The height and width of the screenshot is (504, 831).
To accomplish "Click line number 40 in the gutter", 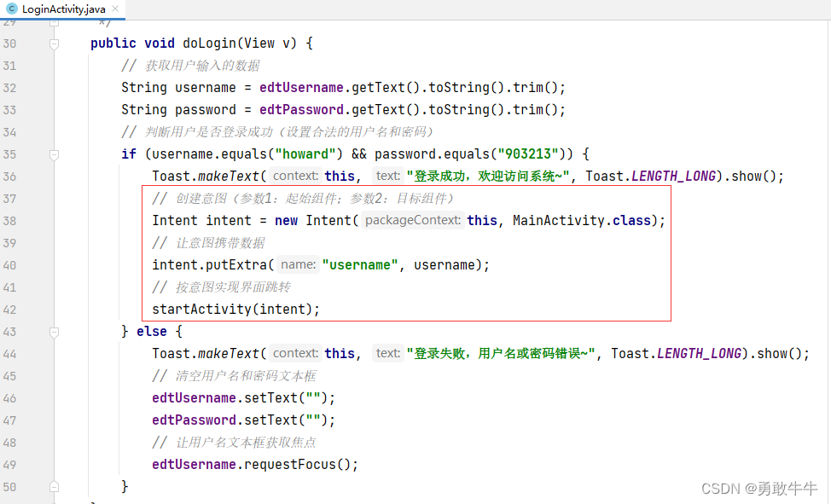I will (x=9, y=265).
